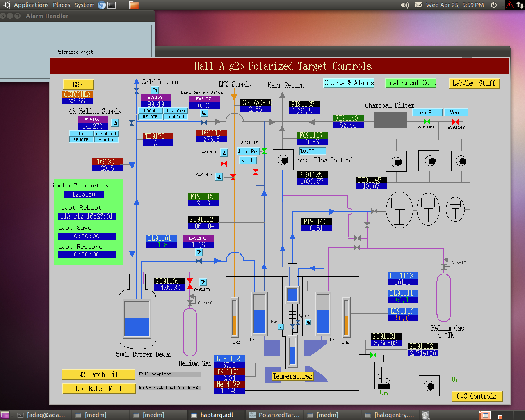Select disabled for EV9180

106,134
